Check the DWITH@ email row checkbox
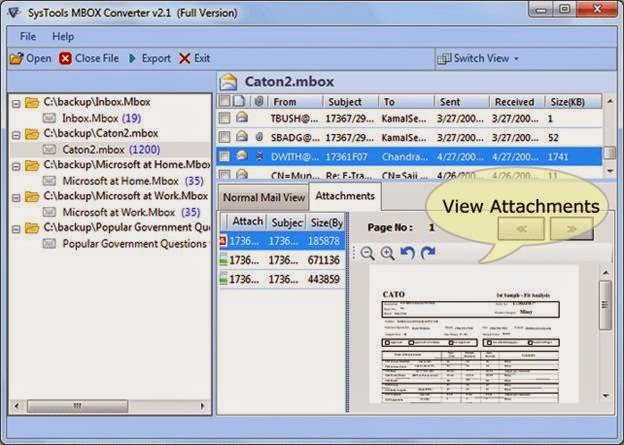624x445 pixels. [224, 156]
